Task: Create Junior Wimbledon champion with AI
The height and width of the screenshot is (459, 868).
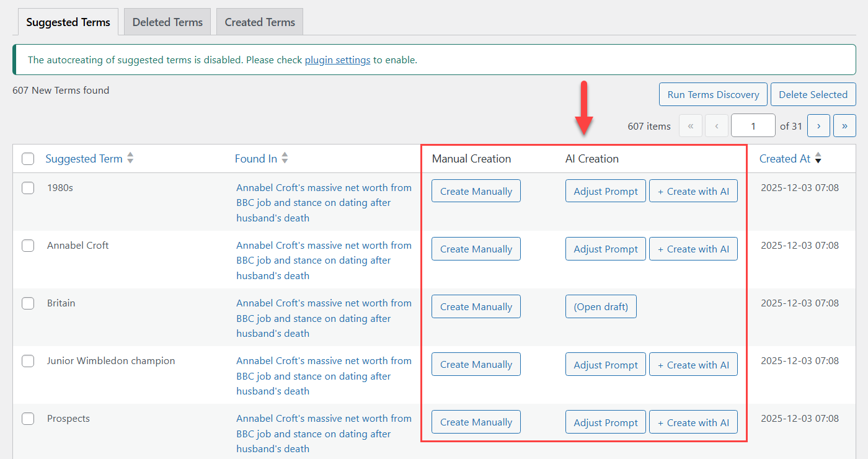Action: coord(693,364)
